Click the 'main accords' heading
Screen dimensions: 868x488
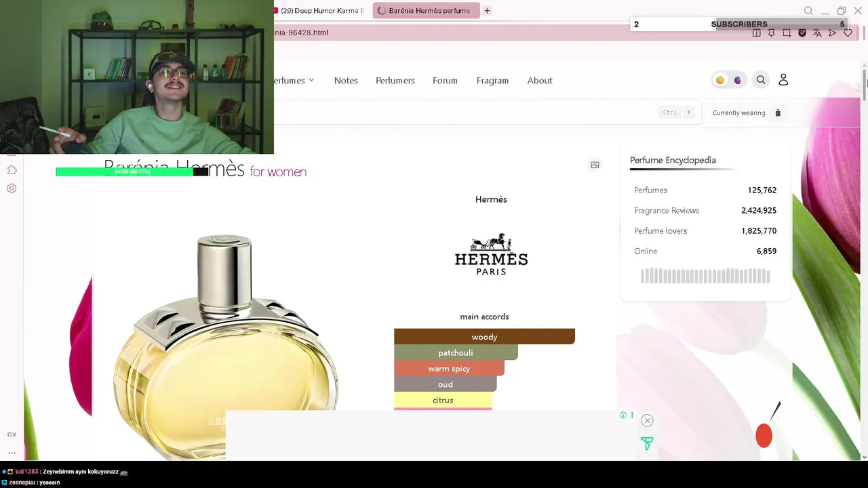484,317
